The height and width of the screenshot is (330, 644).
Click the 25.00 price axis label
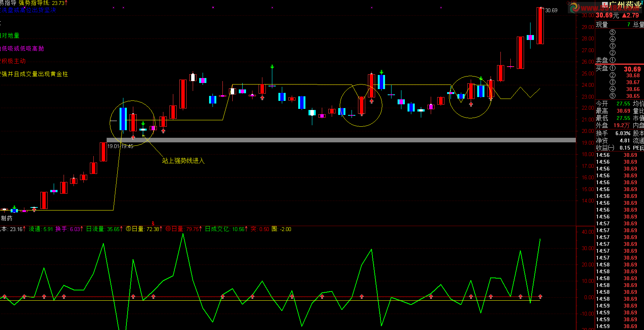[588, 73]
